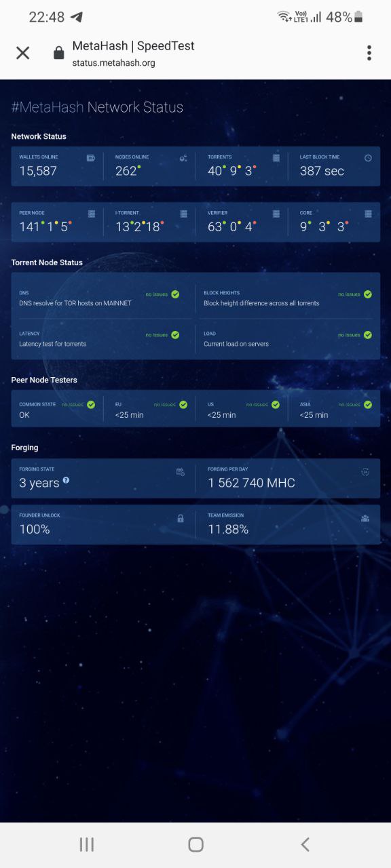Tap the Android back button
Viewport: 391px width, 868px height.
(x=305, y=844)
